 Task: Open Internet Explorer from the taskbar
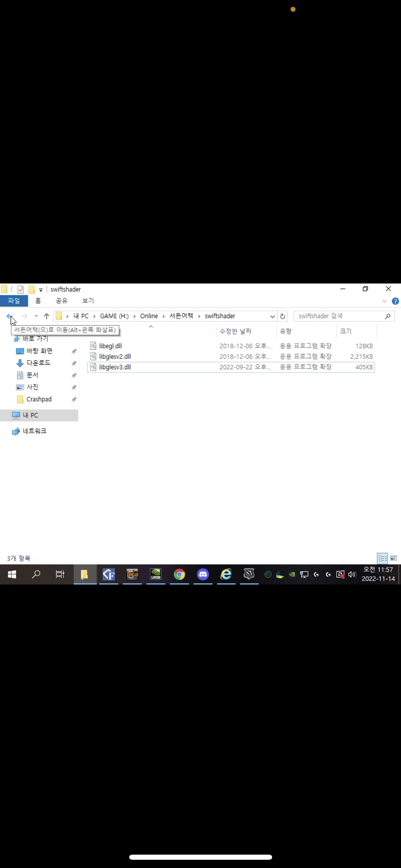click(x=226, y=574)
